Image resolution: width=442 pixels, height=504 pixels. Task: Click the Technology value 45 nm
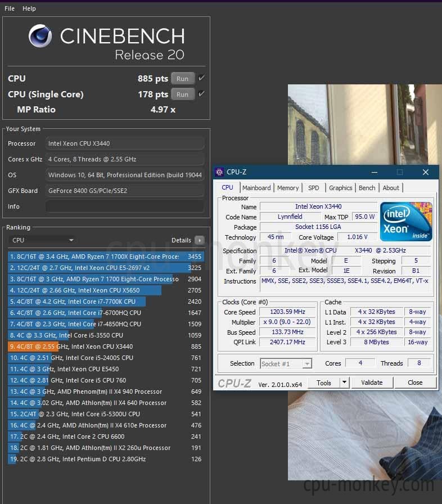(276, 237)
